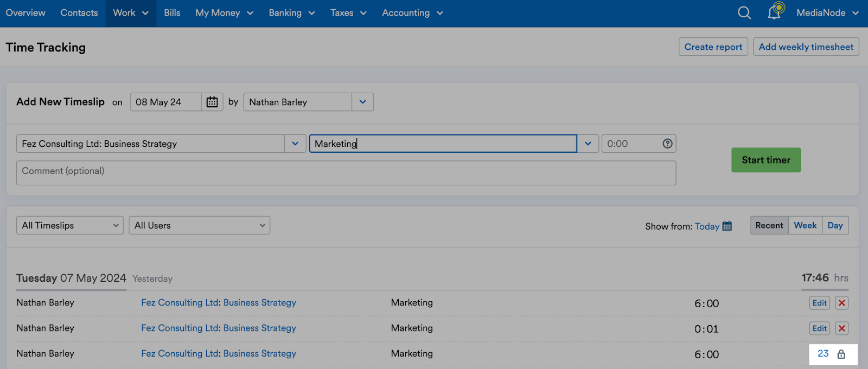Open the notifications bell
This screenshot has width=868, height=369.
(x=775, y=11)
